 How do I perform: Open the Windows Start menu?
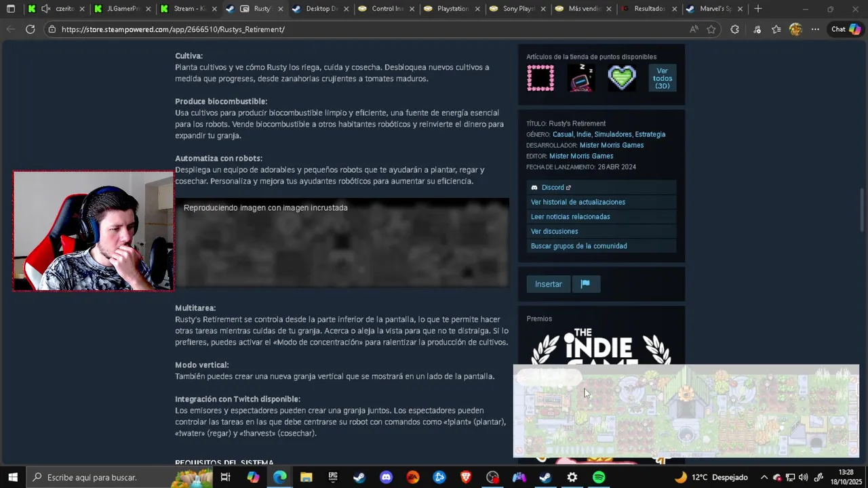coord(12,477)
